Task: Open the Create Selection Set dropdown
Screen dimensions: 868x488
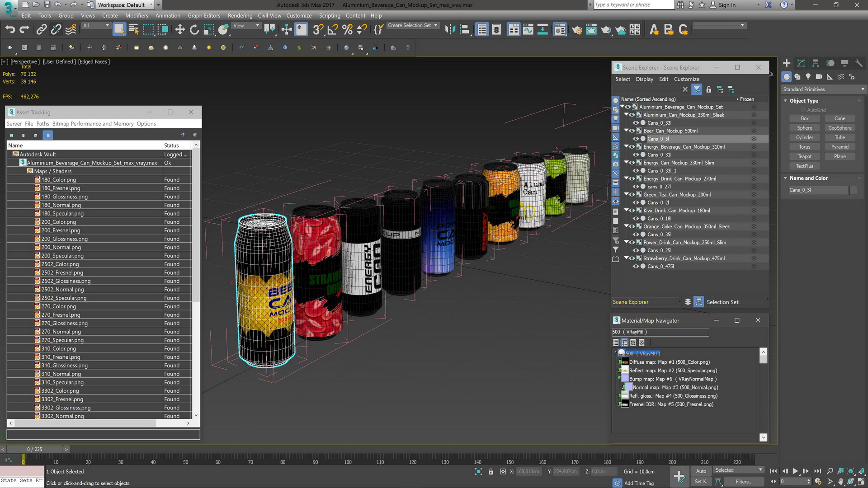Action: (x=412, y=26)
